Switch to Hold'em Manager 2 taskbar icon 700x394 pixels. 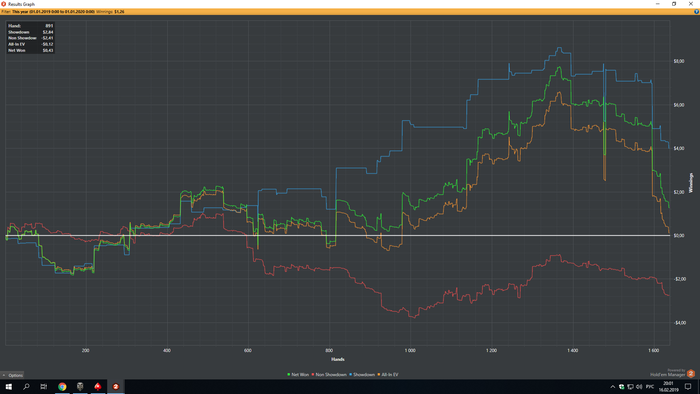click(x=116, y=386)
